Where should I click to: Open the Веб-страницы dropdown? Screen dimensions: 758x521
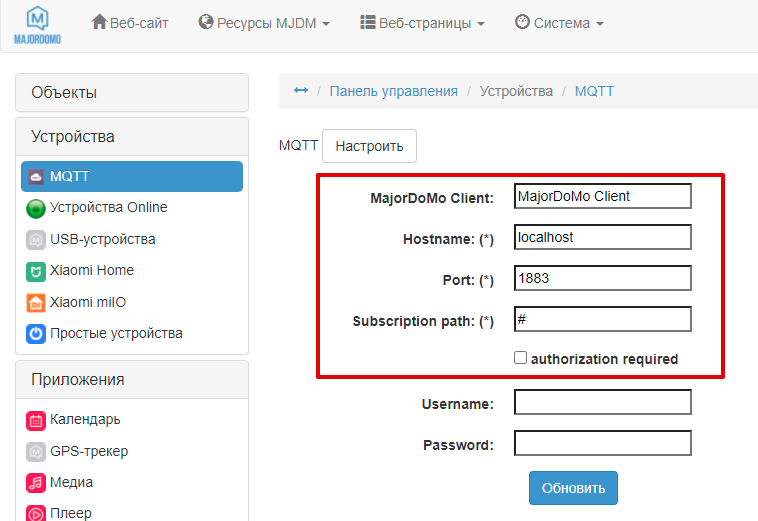(x=422, y=22)
